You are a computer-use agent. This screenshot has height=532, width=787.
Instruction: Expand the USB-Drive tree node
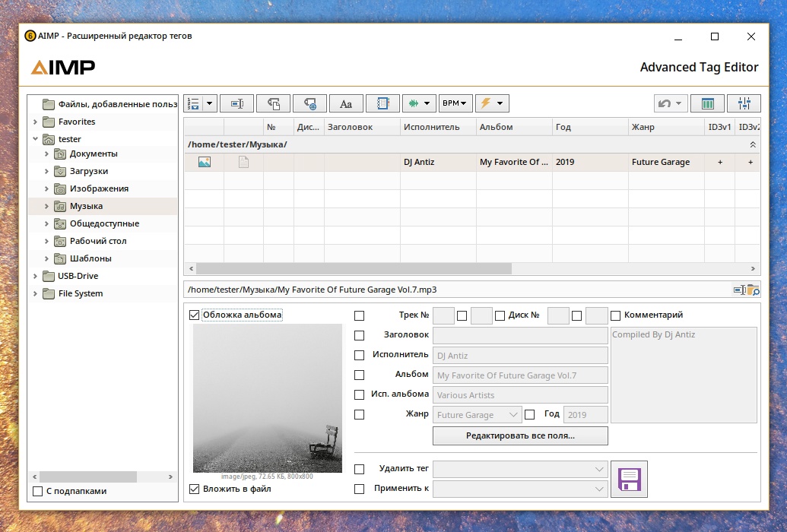35,276
